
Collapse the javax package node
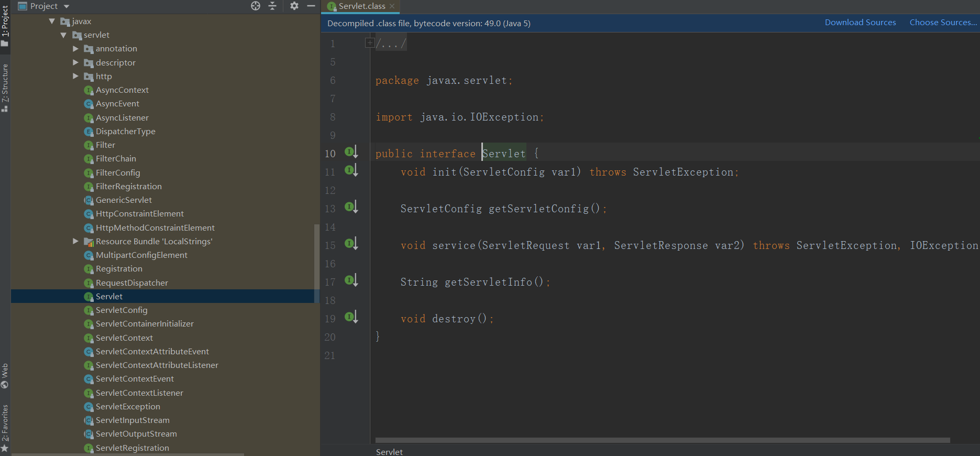click(x=52, y=21)
